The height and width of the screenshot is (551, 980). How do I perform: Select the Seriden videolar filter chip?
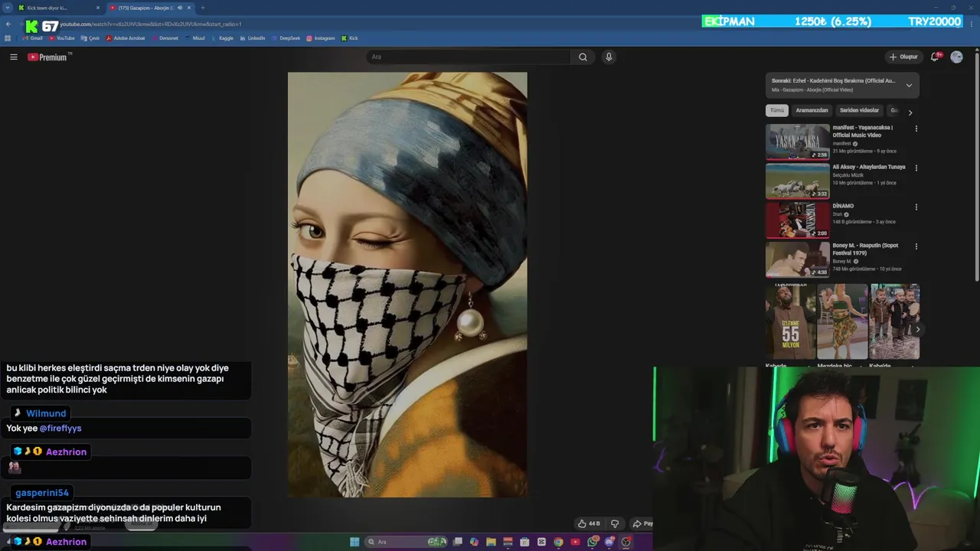[x=859, y=110]
